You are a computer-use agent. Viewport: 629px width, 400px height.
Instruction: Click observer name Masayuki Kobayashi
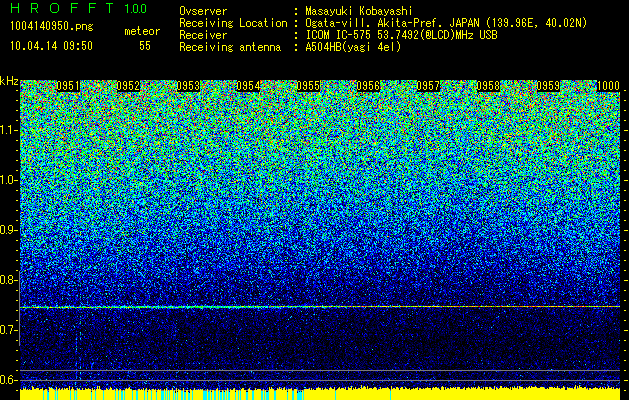coord(359,11)
